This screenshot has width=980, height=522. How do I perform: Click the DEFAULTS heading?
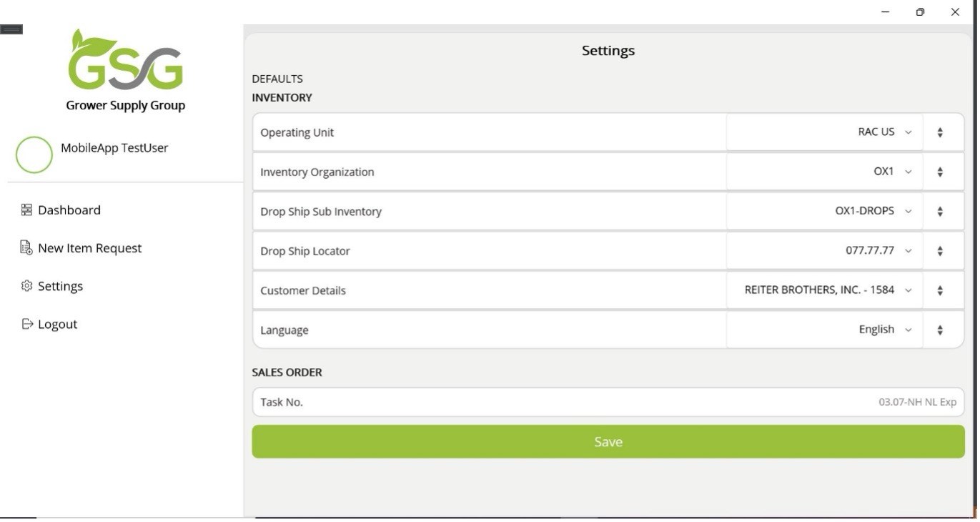click(277, 79)
